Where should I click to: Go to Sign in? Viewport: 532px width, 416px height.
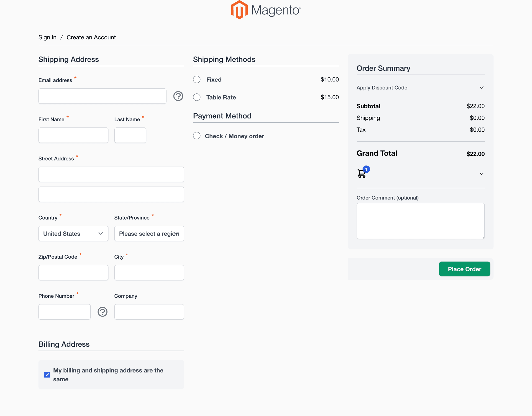[47, 37]
